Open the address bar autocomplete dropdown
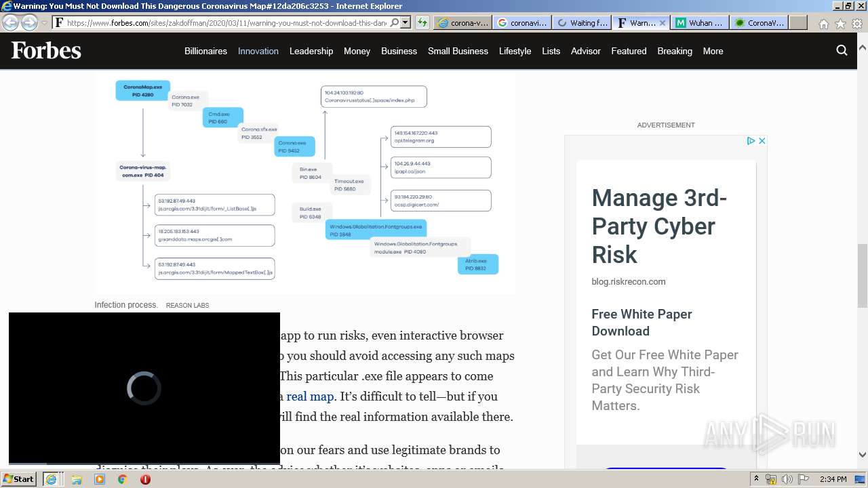 (x=406, y=22)
